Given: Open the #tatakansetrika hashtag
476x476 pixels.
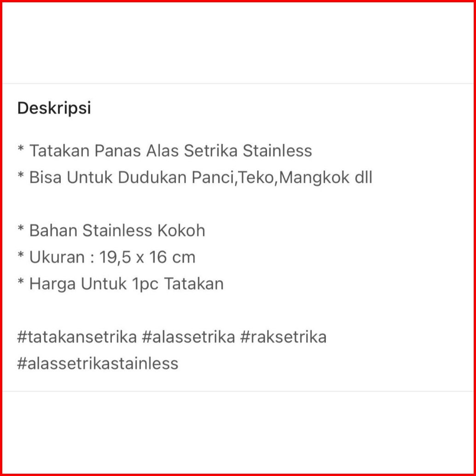Looking at the screenshot, I should pyautogui.click(x=77, y=337).
